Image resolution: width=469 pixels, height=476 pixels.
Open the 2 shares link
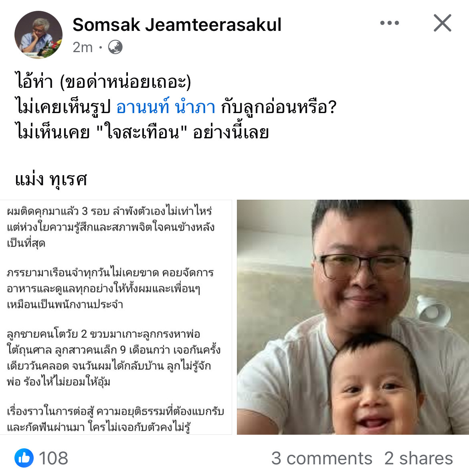coord(418,458)
